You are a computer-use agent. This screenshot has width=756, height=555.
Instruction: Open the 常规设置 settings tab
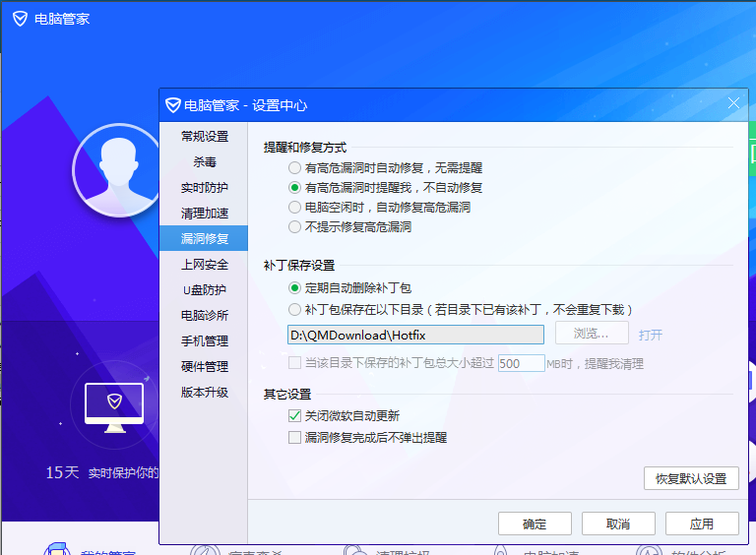pyautogui.click(x=204, y=137)
